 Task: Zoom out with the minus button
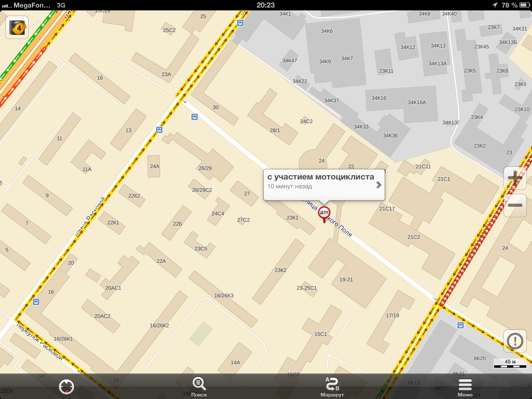pos(515,205)
